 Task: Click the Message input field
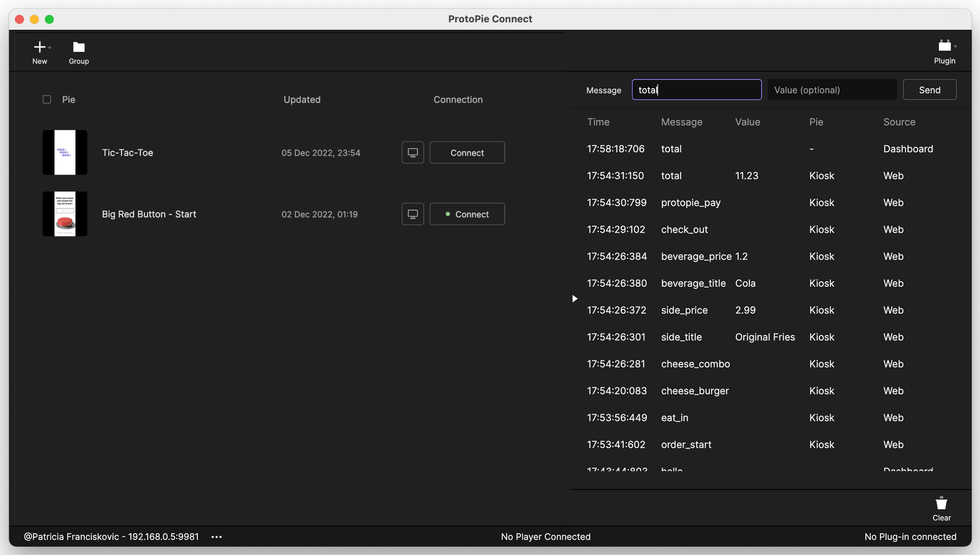696,90
